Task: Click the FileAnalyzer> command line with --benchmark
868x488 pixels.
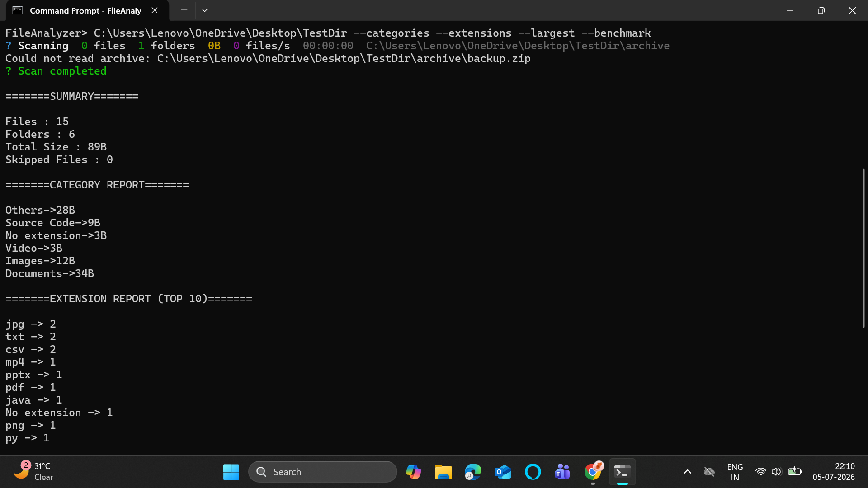Action: 328,33
